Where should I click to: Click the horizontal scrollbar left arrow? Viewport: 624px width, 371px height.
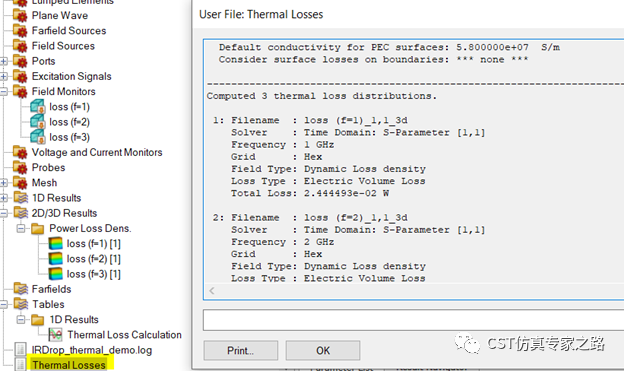pyautogui.click(x=212, y=291)
